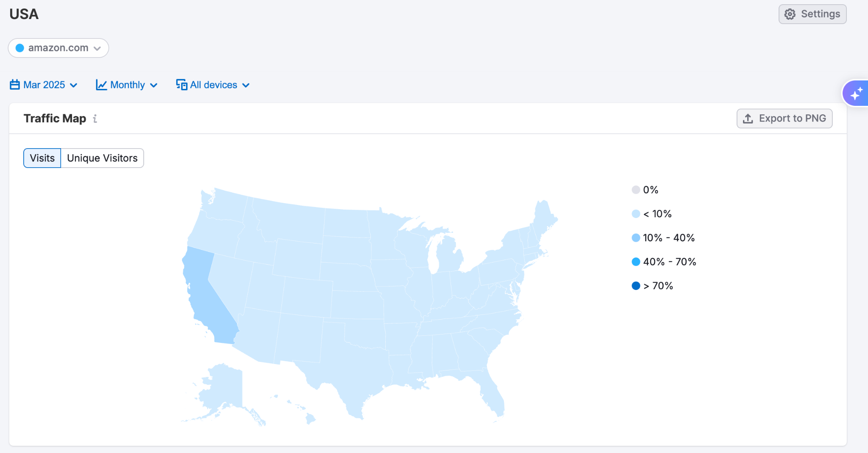Open the calendar date picker icon
The width and height of the screenshot is (868, 453).
click(14, 85)
